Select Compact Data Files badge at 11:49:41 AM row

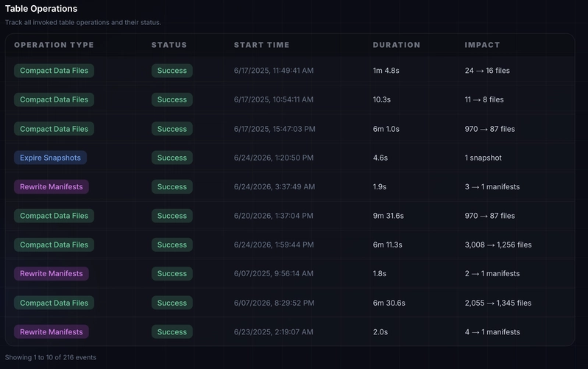54,71
